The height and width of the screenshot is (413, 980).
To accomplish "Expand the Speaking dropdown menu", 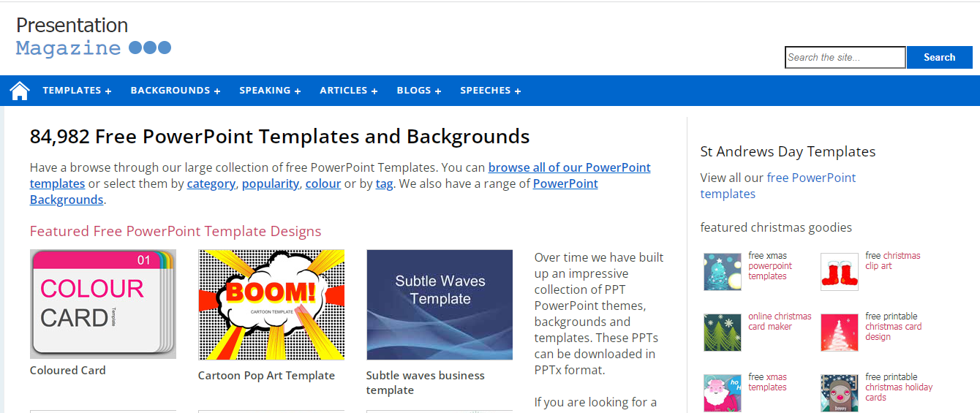I will point(270,91).
